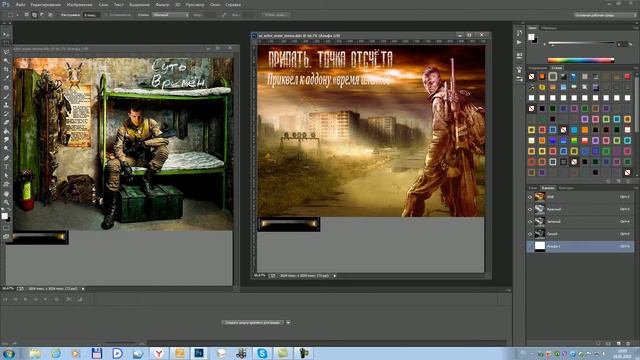Click the Уточн. край button
The width and height of the screenshot is (640, 360).
276,15
